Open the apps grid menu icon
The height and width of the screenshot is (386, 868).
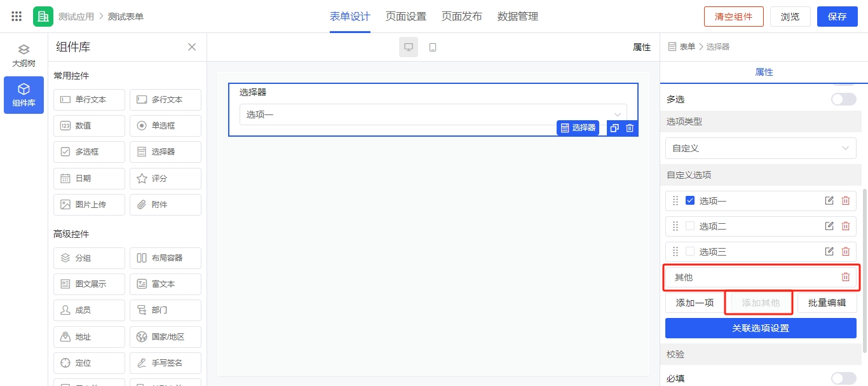(x=17, y=17)
